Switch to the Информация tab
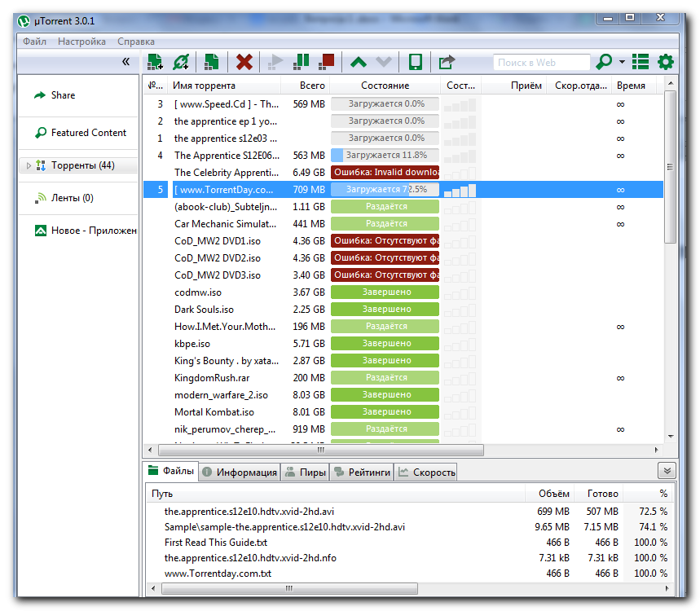The height and width of the screenshot is (611, 700). pyautogui.click(x=240, y=473)
